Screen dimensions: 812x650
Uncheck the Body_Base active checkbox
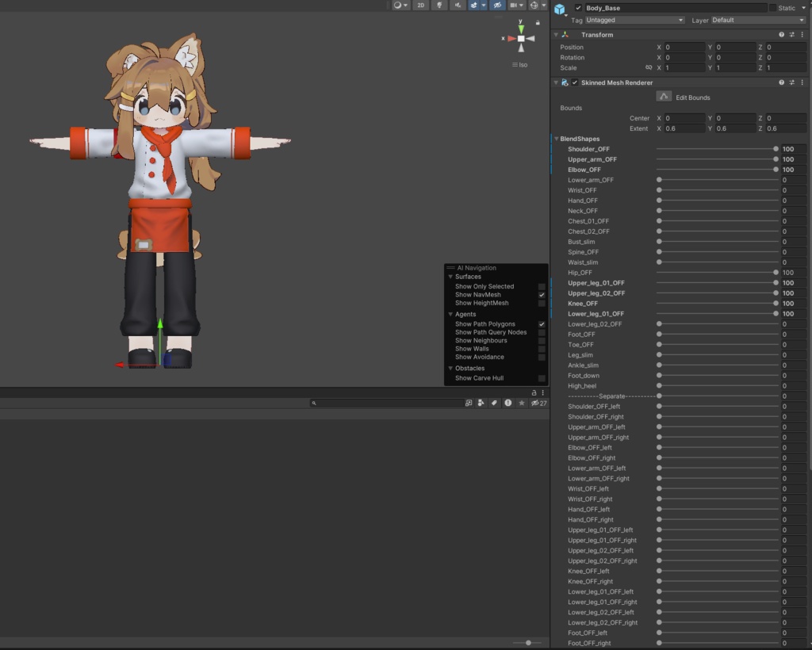click(578, 8)
